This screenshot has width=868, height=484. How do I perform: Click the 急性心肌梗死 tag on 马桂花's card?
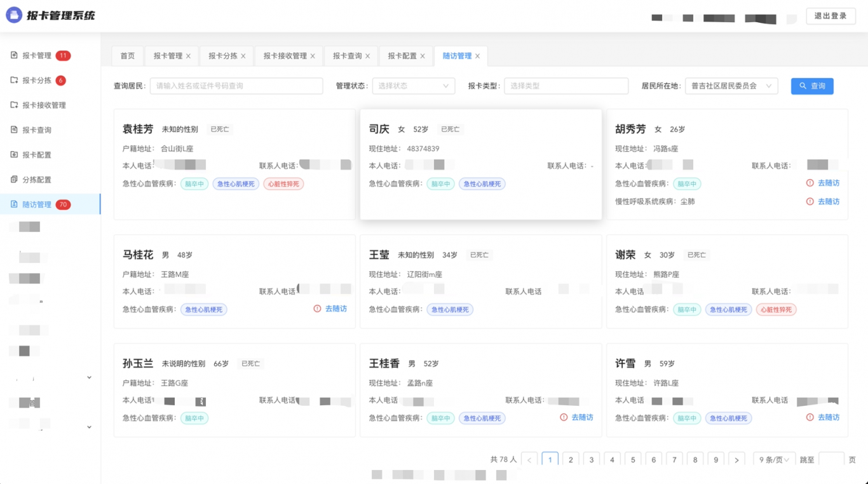(x=204, y=310)
